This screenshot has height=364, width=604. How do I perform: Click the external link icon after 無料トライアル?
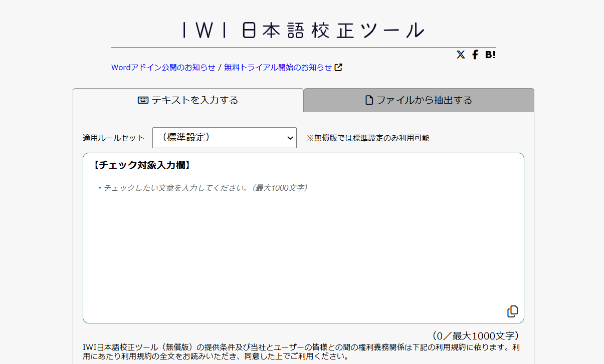tap(339, 67)
